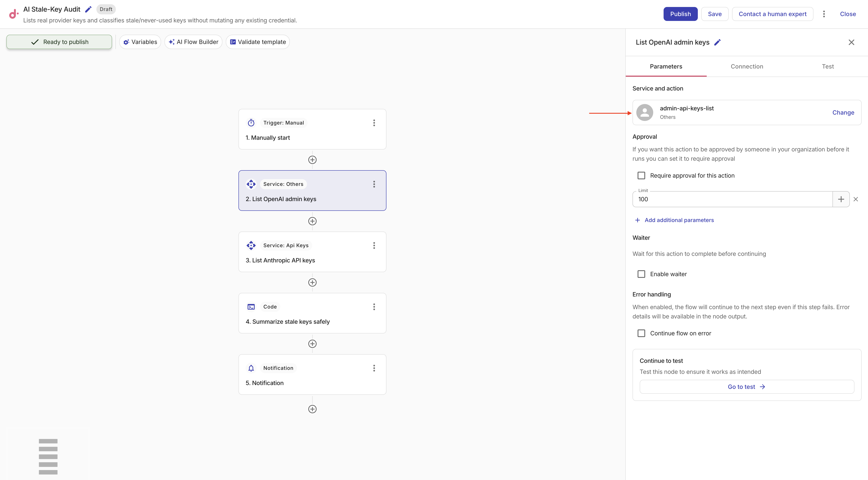Image resolution: width=868 pixels, height=480 pixels.
Task: Edit the flow name with pencil icon
Action: pyautogui.click(x=88, y=10)
